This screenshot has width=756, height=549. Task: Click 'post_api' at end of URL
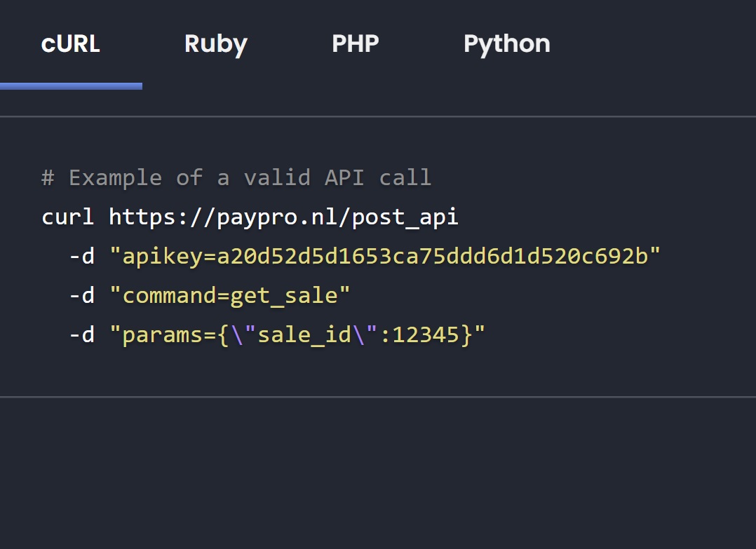405,217
